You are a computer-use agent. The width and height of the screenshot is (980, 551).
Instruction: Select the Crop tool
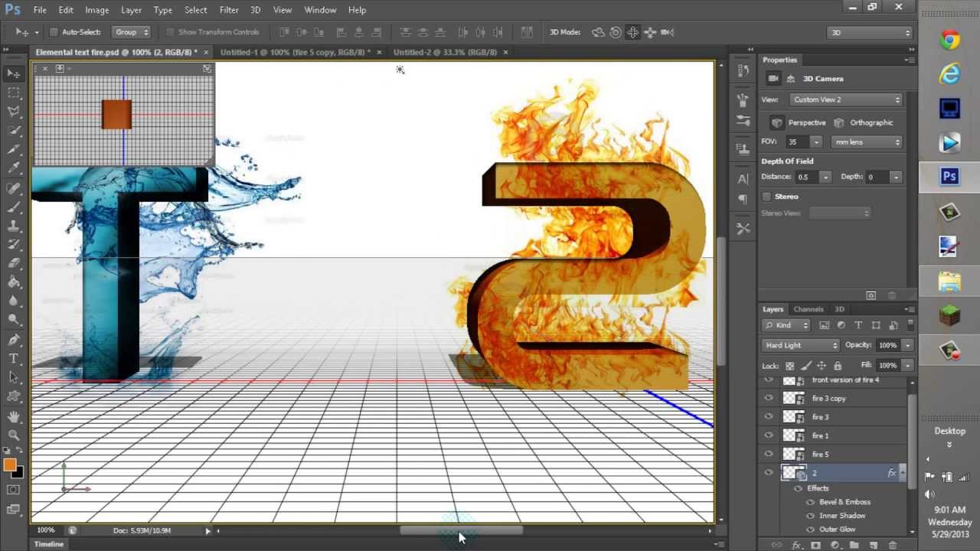[x=14, y=150]
